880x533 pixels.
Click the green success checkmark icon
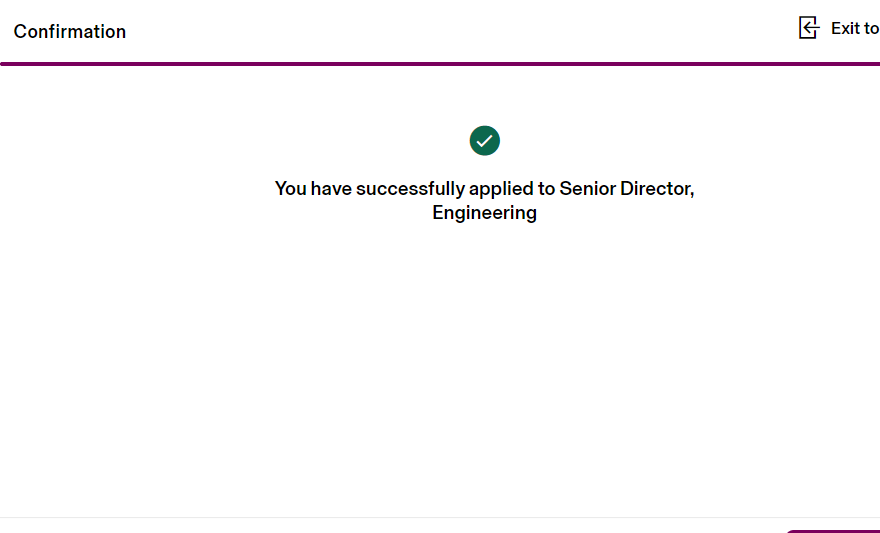pos(485,141)
